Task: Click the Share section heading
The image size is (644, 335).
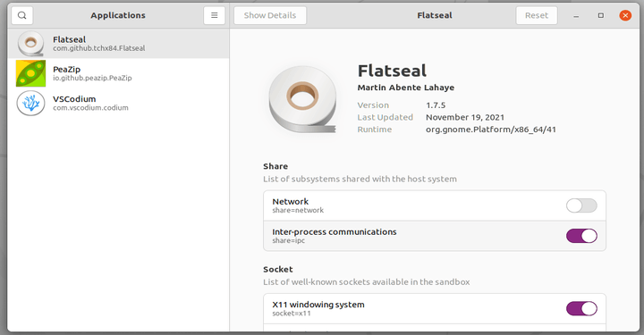Action: tap(275, 166)
